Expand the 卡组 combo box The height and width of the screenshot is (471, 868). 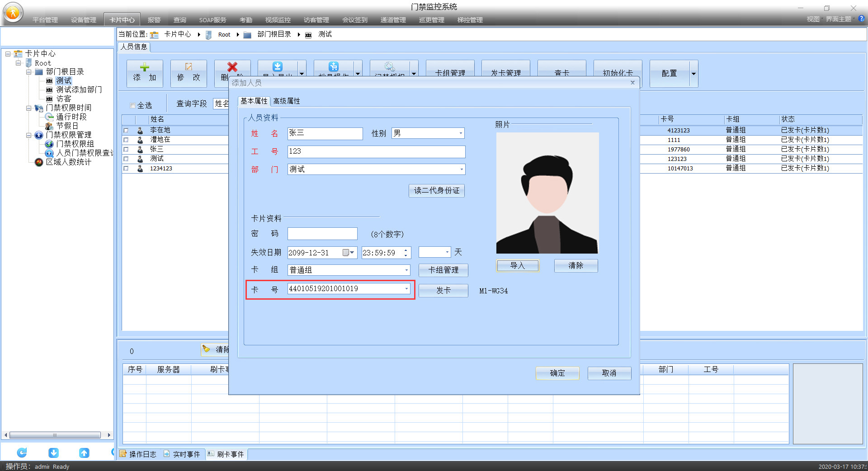[x=406, y=270]
